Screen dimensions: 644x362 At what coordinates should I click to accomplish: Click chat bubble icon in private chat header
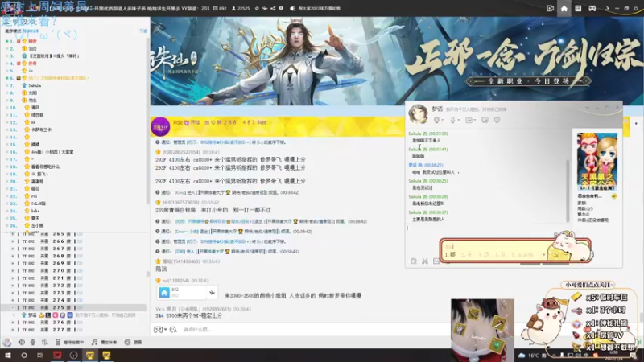485,120
